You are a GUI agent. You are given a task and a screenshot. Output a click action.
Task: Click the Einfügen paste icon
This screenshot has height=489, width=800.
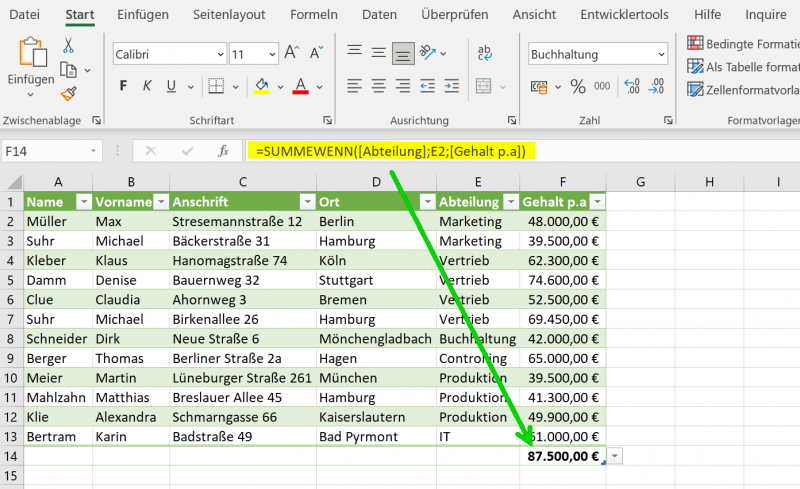(x=33, y=52)
